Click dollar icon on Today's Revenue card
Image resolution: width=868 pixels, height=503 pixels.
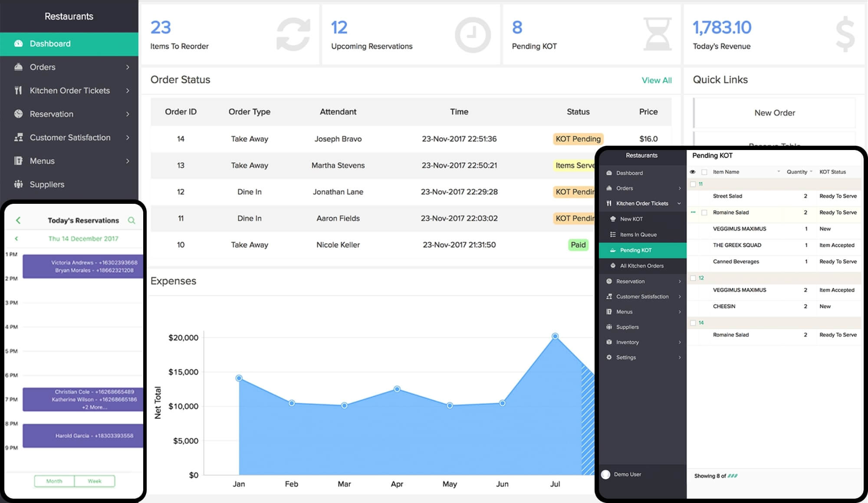click(845, 34)
